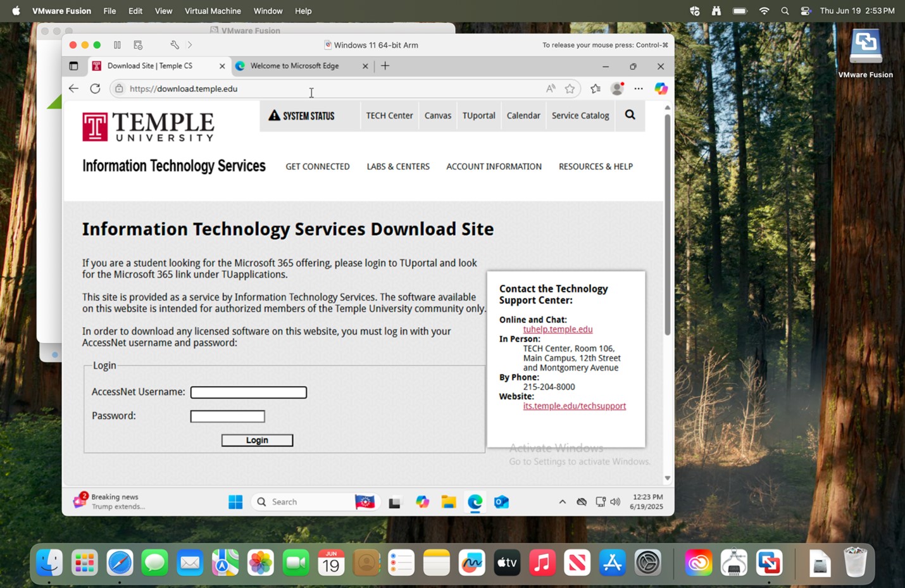Screen dimensions: 905x588
Task: Open VMware snapshot manager icon
Action: [138, 45]
